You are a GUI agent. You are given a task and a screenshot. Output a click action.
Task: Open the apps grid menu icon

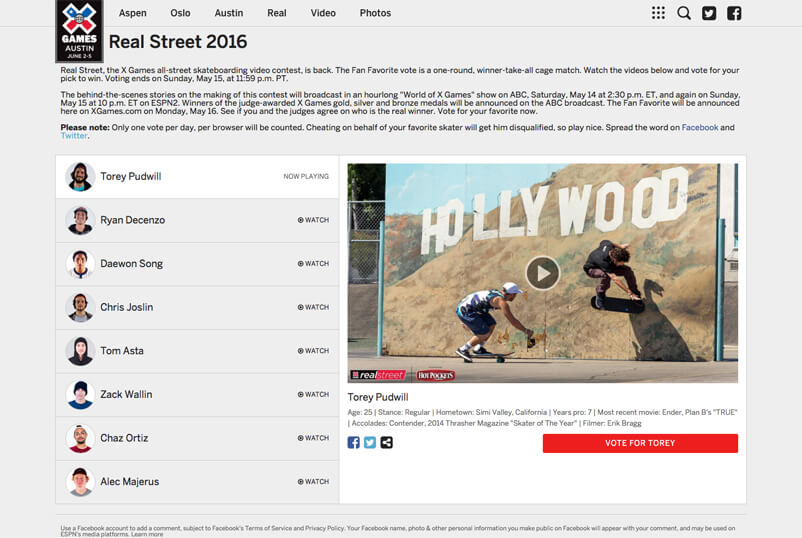(658, 13)
